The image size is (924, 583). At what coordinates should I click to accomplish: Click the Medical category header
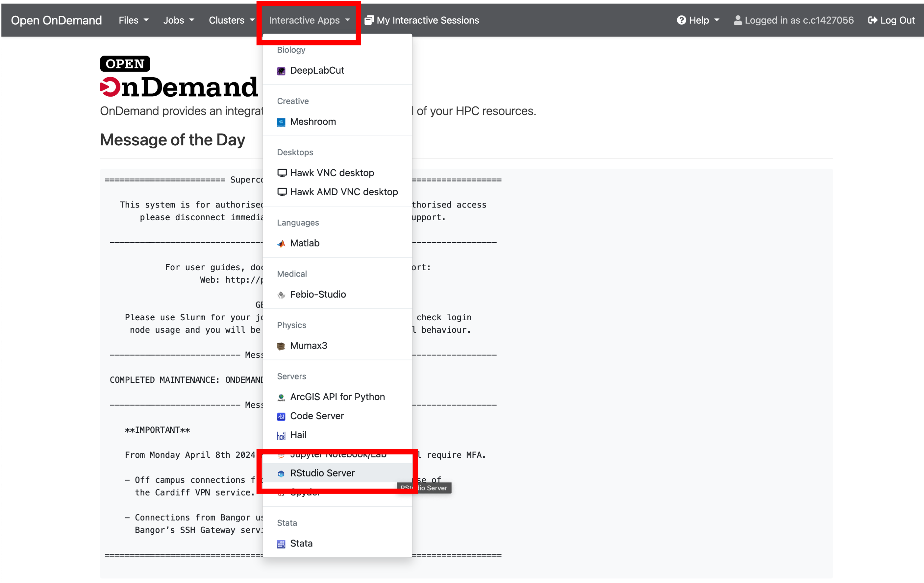coord(292,274)
